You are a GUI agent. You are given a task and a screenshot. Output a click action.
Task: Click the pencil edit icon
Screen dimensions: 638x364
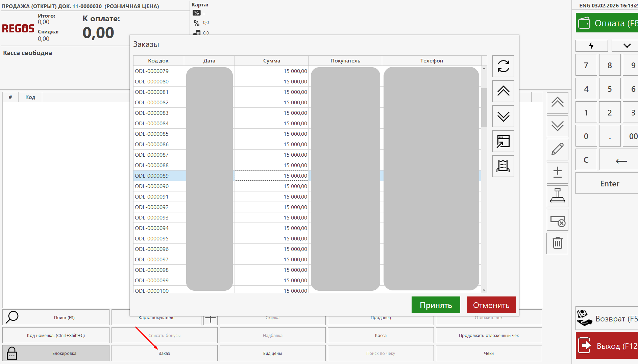557,149
